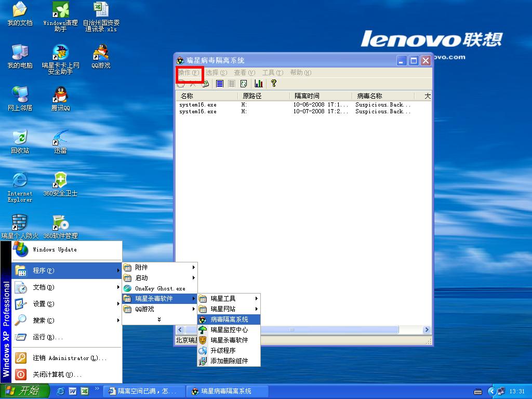Select system16.exe row dated 10-06-2008
Screen dimensions: 532x399
click(303, 104)
